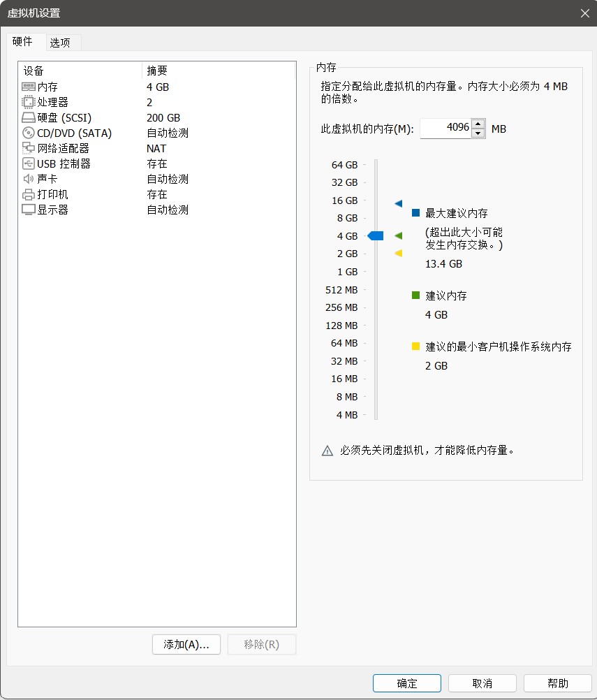Click the 64 MB slider scale label
Image resolution: width=597 pixels, height=700 pixels.
click(344, 343)
